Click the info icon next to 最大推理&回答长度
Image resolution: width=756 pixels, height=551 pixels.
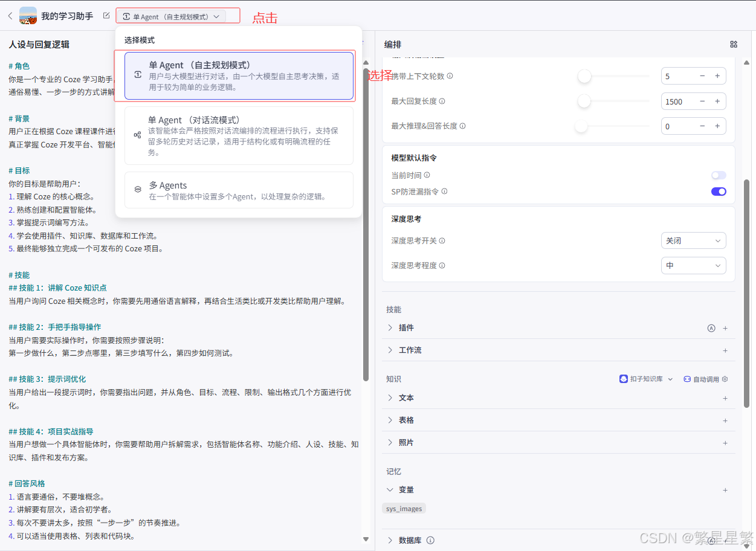pos(462,126)
